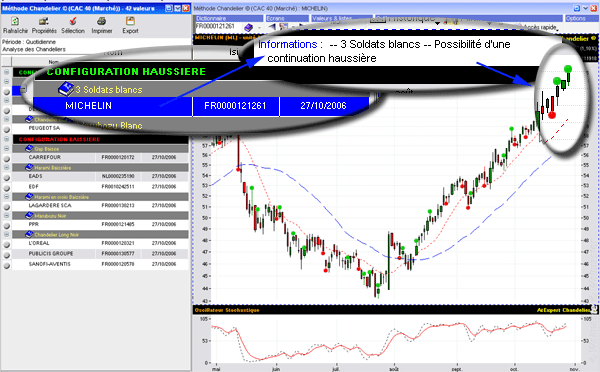
Task: Click the book icon next to Gap Baissier
Action: [29, 148]
